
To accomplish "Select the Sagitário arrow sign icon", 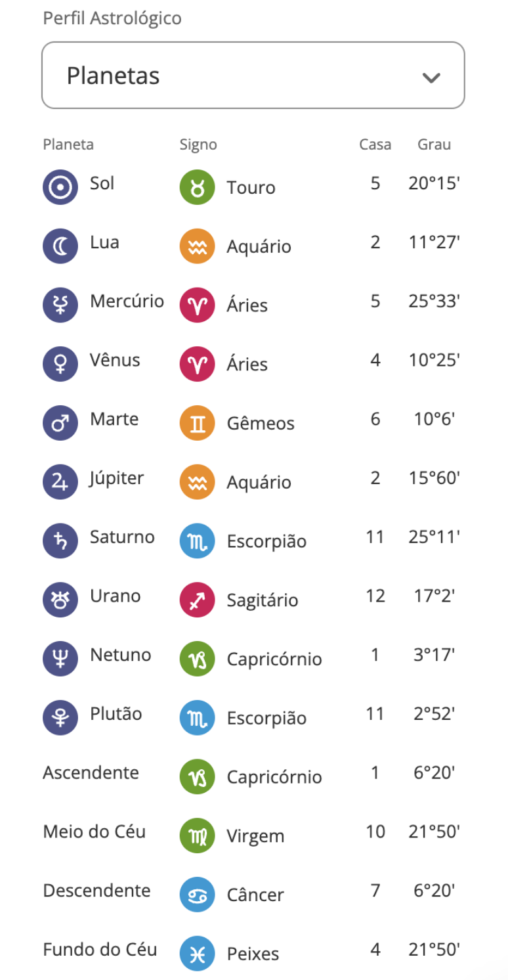I will 197,600.
